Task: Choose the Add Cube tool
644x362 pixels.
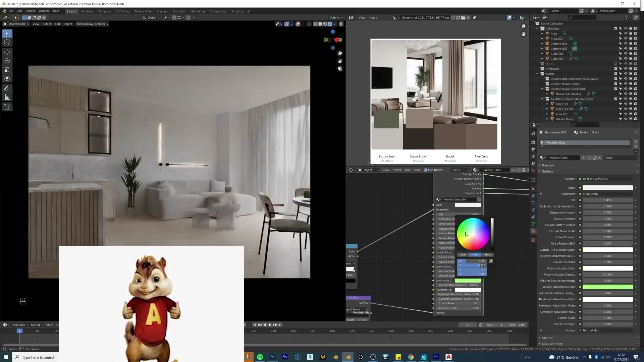Action: tap(7, 107)
